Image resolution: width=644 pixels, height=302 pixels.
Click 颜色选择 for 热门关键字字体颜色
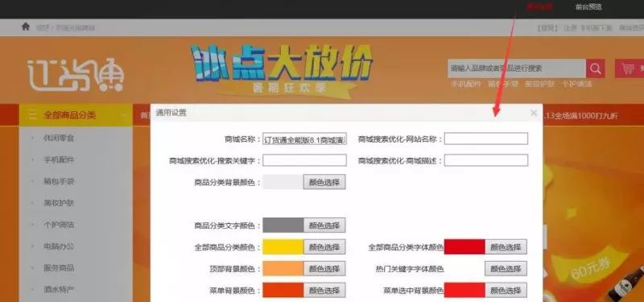pyautogui.click(x=506, y=269)
